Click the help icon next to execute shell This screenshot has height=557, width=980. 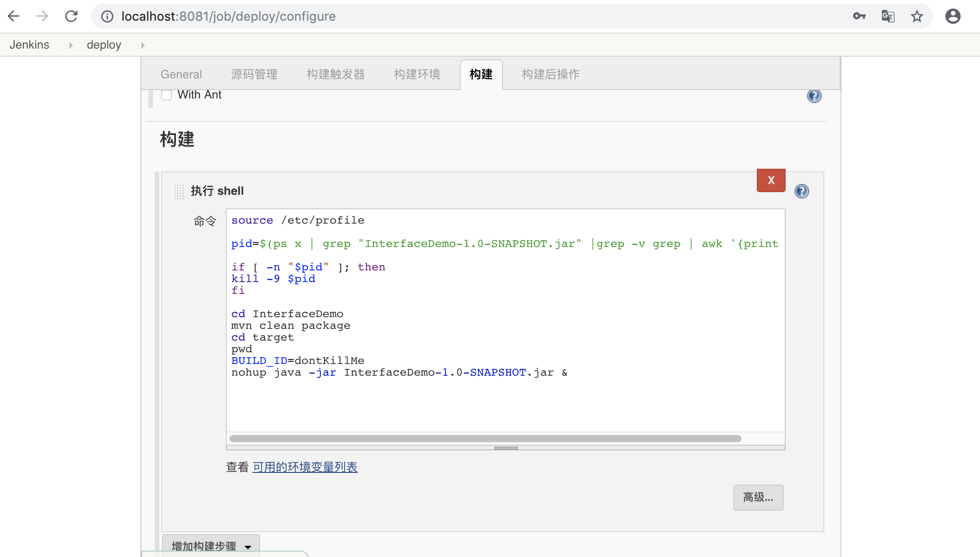coord(802,191)
